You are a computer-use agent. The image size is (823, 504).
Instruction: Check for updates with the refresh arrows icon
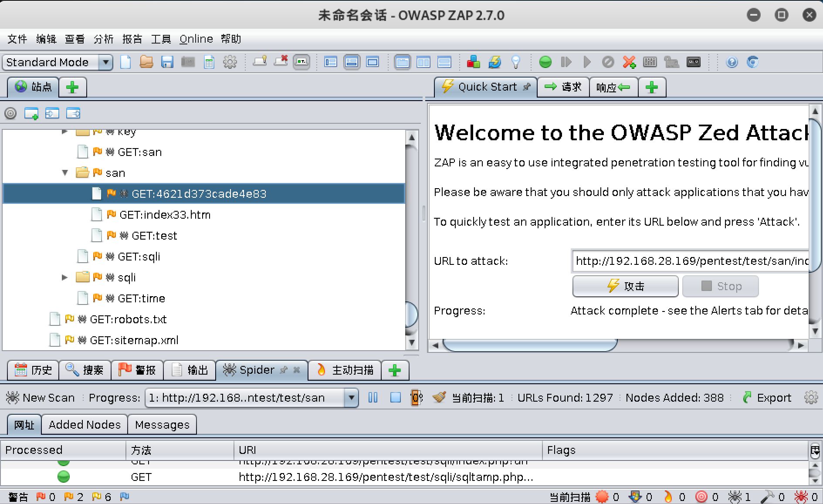(x=495, y=62)
